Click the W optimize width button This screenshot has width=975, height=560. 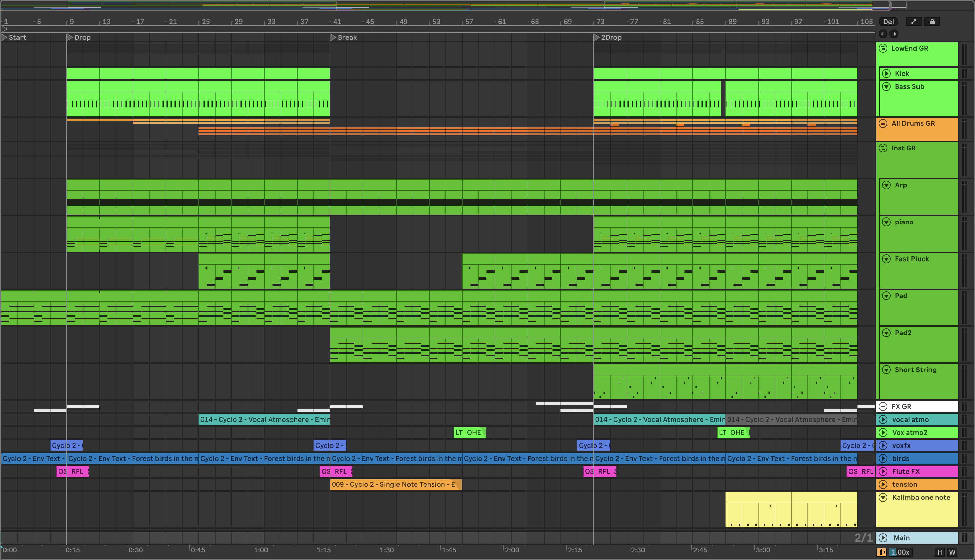click(952, 552)
